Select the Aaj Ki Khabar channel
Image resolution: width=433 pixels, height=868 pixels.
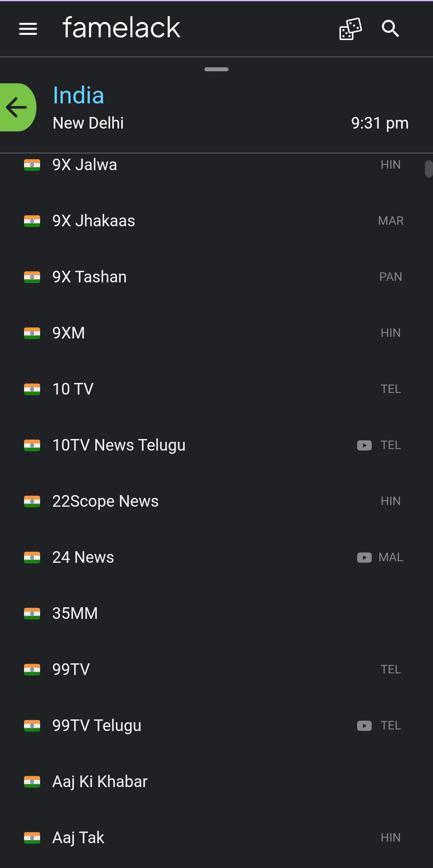click(x=100, y=782)
